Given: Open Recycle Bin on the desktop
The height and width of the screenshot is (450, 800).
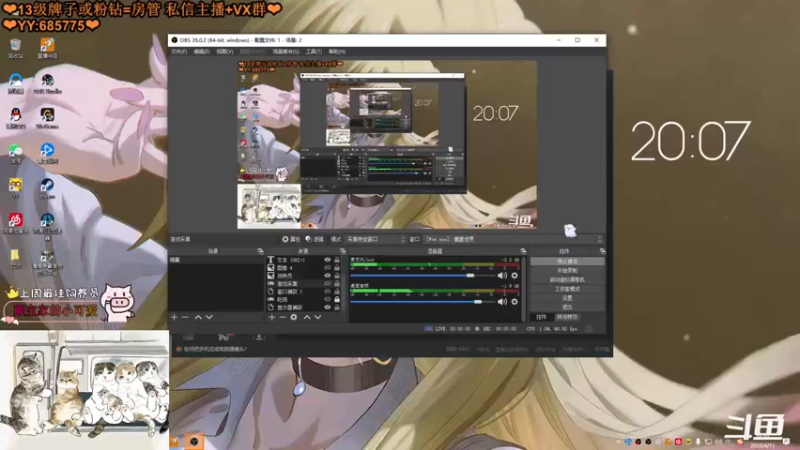Looking at the screenshot, I should [x=15, y=48].
